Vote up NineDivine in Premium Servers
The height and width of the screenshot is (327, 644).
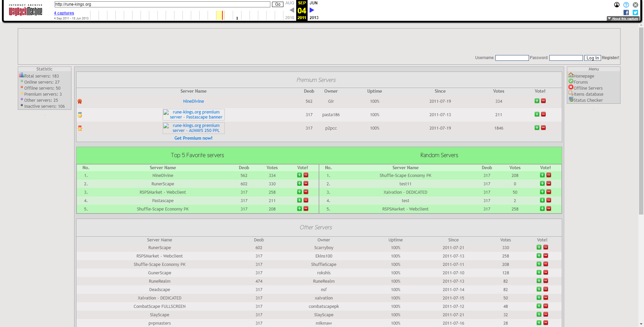537,101
